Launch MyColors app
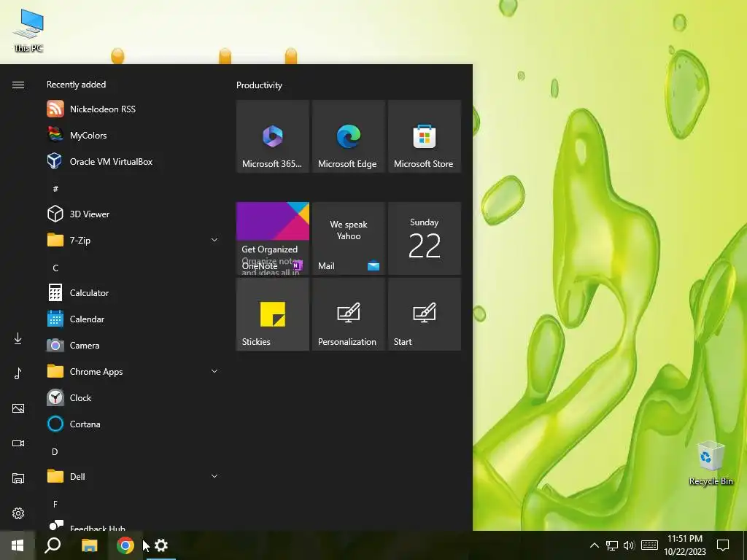 133,135
